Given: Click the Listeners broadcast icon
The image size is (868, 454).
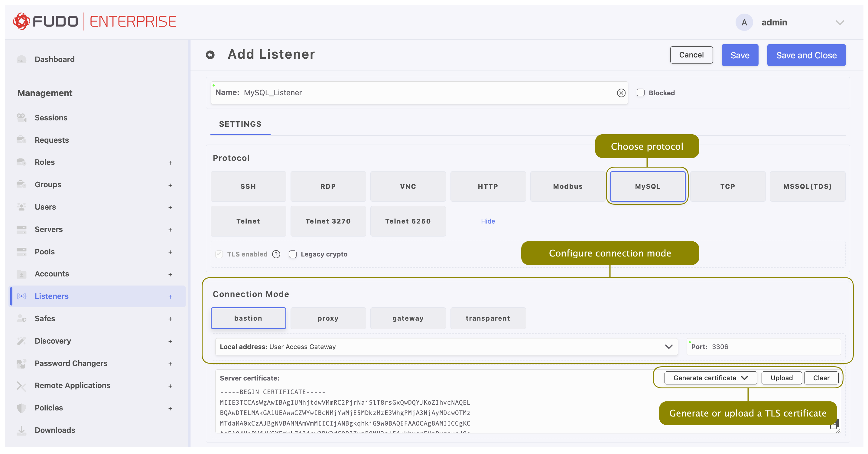Looking at the screenshot, I should point(21,296).
